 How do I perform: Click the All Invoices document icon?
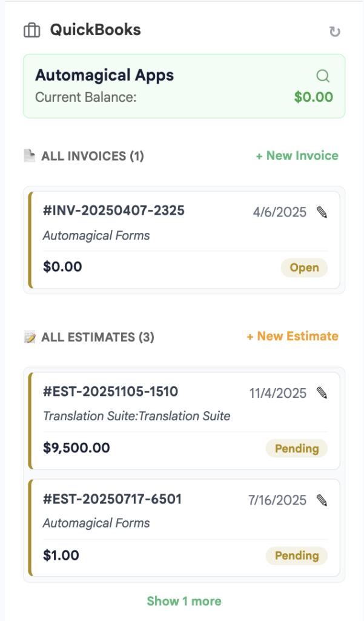(x=29, y=156)
